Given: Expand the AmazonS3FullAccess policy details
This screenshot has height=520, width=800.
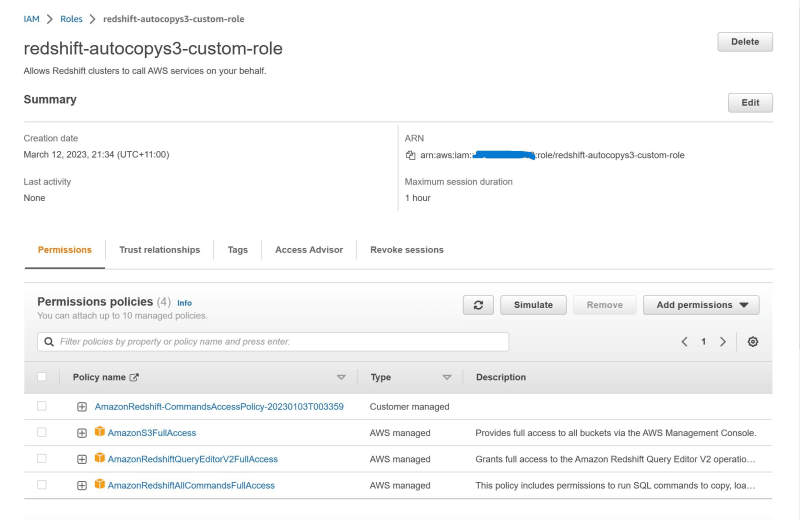Looking at the screenshot, I should [x=82, y=433].
